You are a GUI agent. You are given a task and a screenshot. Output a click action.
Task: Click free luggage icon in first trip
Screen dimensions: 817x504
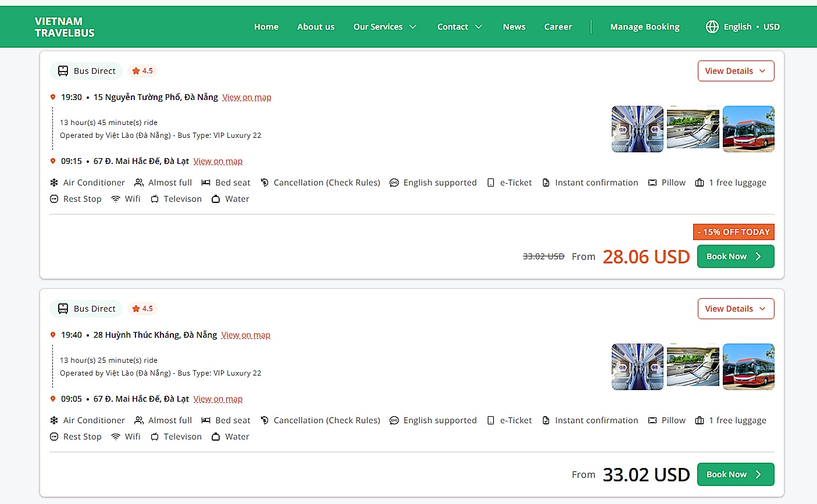[700, 183]
